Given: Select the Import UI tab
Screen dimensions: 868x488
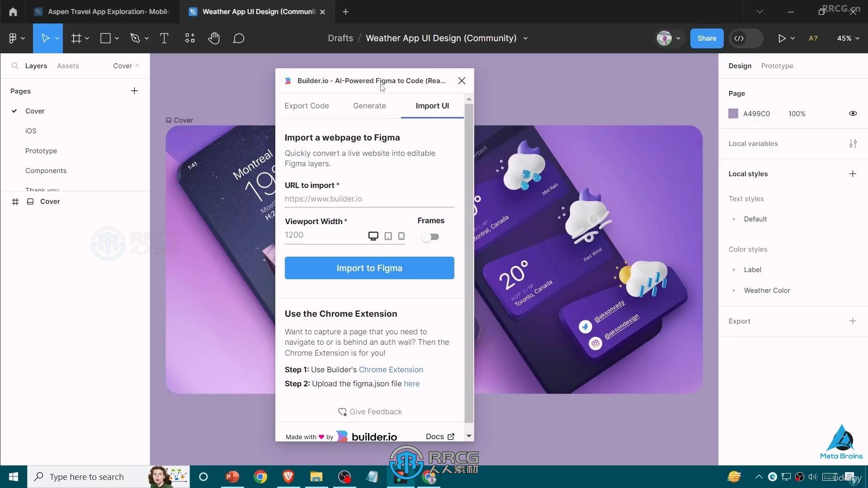Looking at the screenshot, I should (432, 106).
